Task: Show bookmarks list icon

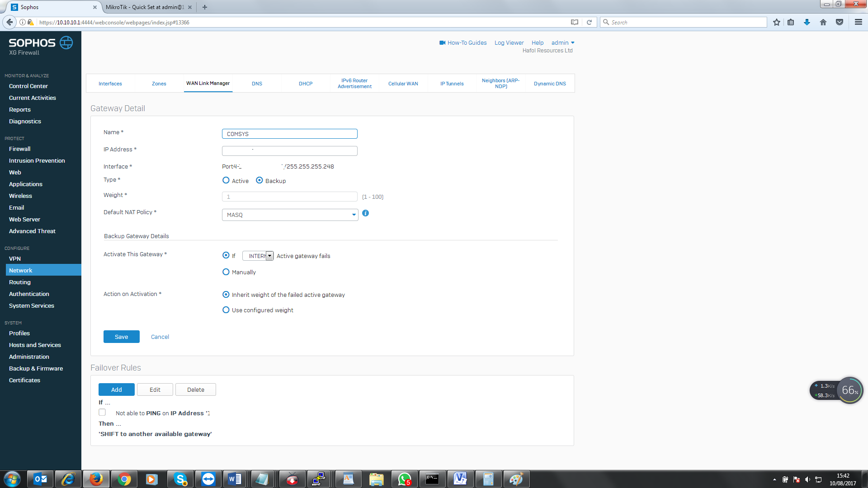Action: [791, 22]
